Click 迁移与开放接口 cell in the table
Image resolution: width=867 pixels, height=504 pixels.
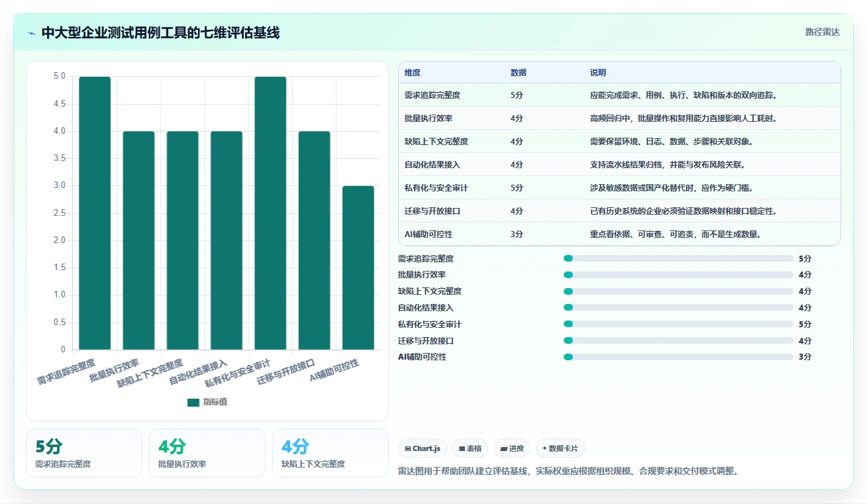433,211
